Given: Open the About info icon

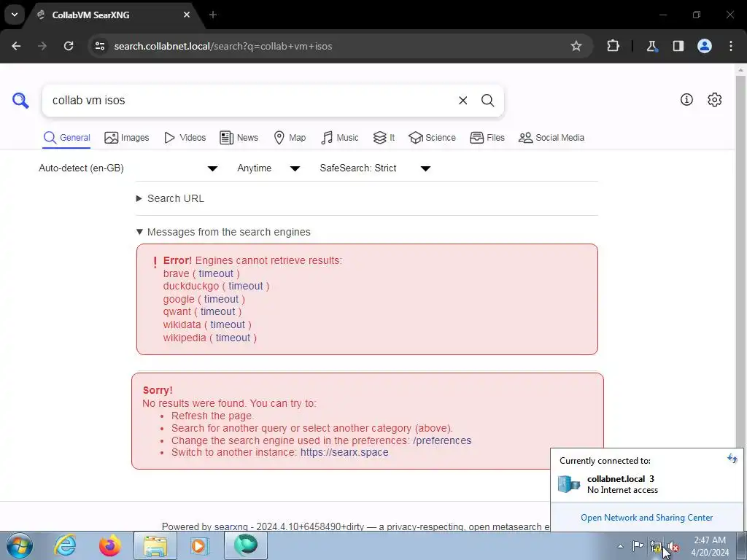Looking at the screenshot, I should pyautogui.click(x=686, y=99).
